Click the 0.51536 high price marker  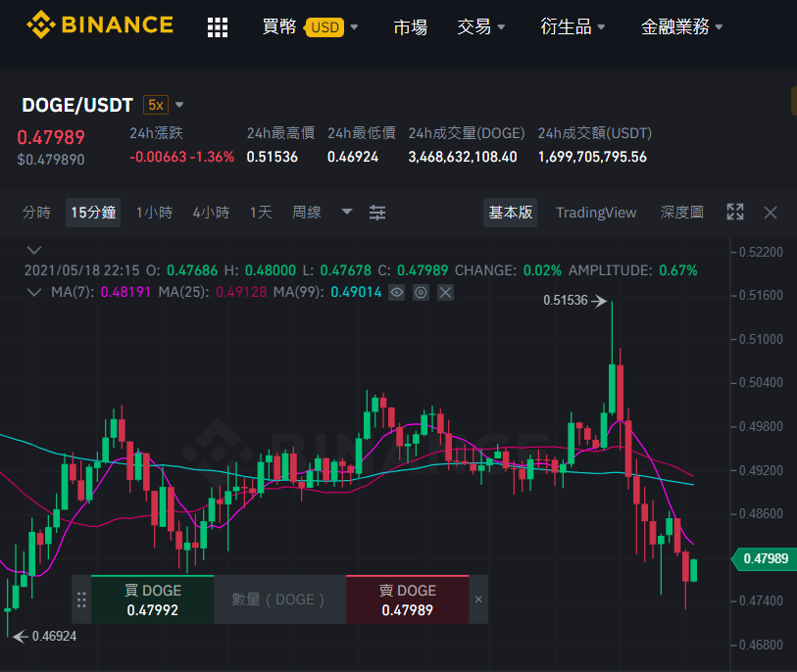(574, 300)
